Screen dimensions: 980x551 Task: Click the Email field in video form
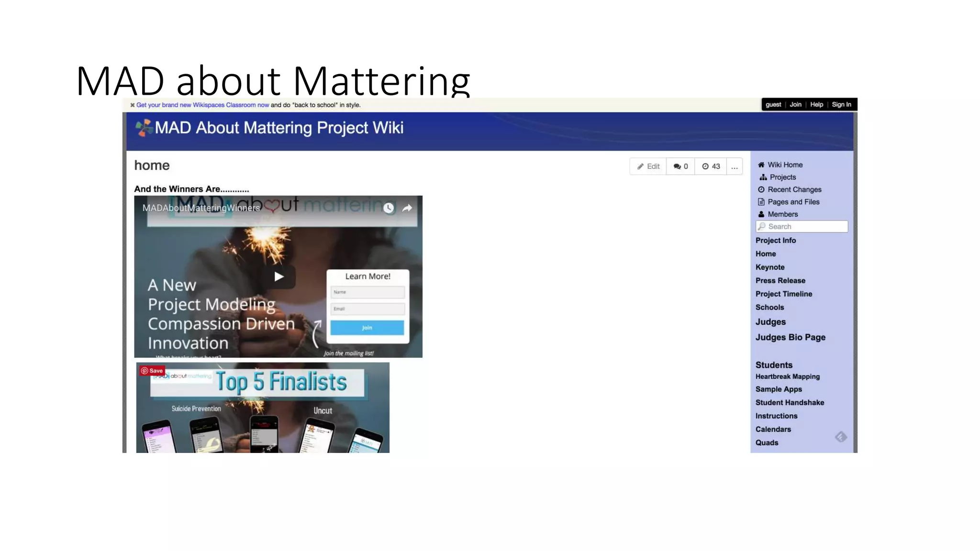click(x=367, y=309)
